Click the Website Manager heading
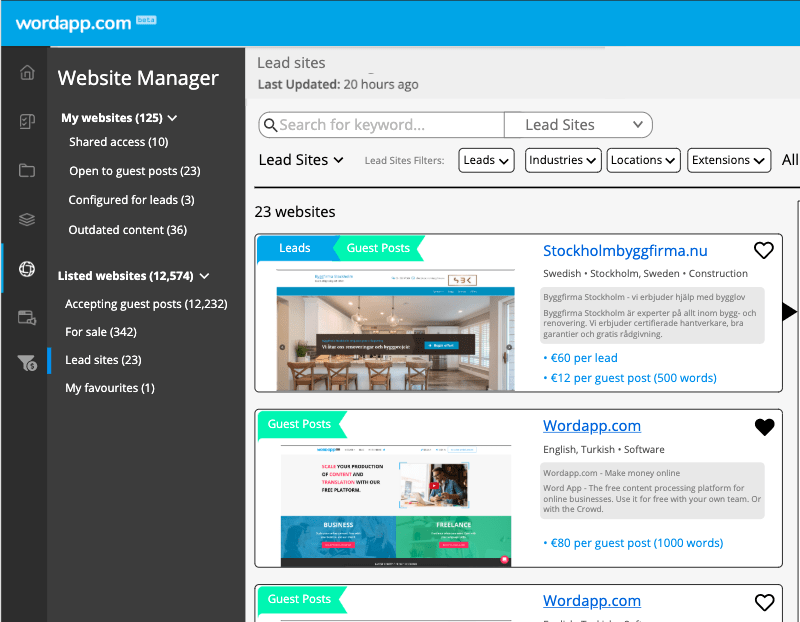Screen dimensions: 800x622 (x=138, y=78)
